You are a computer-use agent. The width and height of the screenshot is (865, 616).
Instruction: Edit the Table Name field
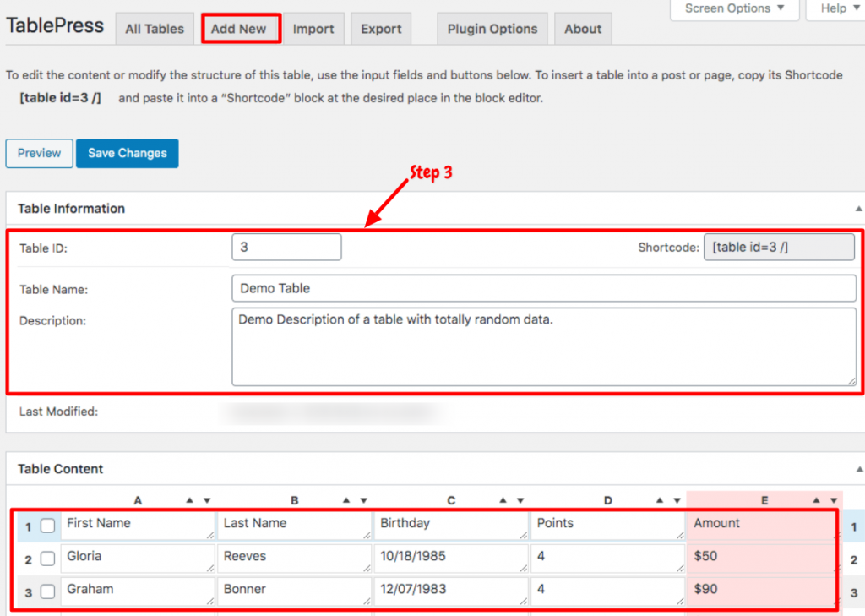click(543, 288)
